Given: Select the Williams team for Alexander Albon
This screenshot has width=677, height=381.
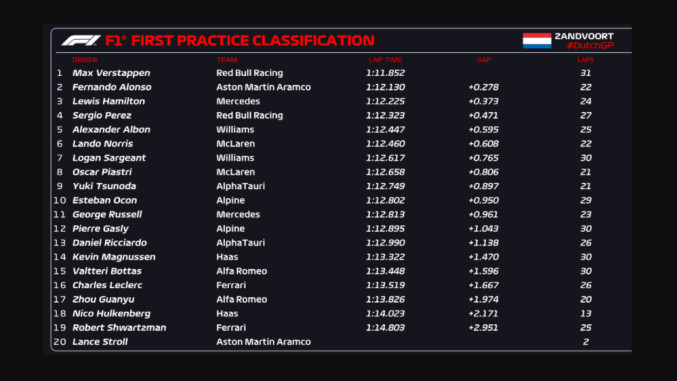Looking at the screenshot, I should point(235,130).
